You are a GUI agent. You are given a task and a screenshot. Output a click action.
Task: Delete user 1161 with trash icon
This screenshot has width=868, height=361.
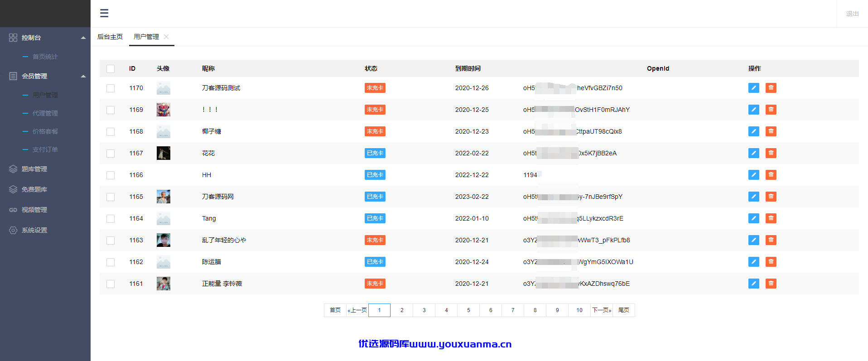pos(771,284)
